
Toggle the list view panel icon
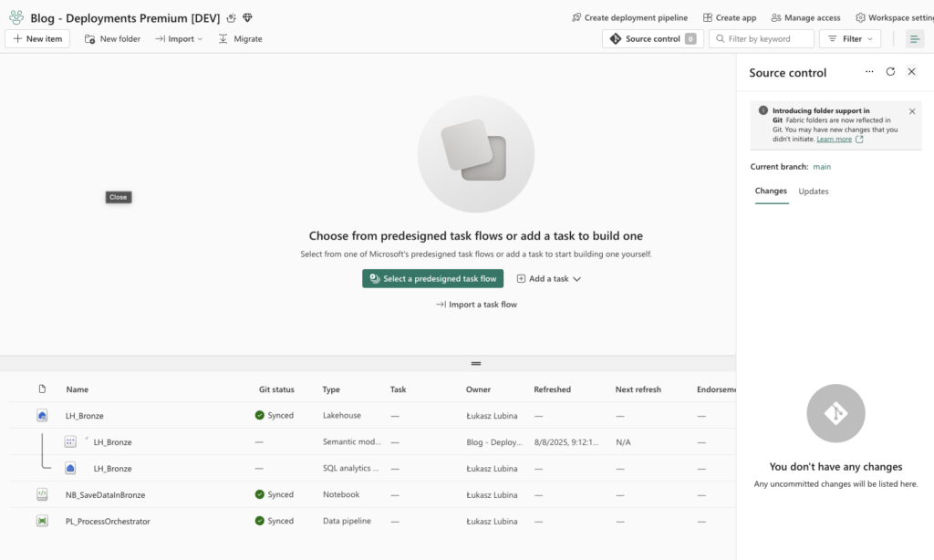click(x=914, y=39)
